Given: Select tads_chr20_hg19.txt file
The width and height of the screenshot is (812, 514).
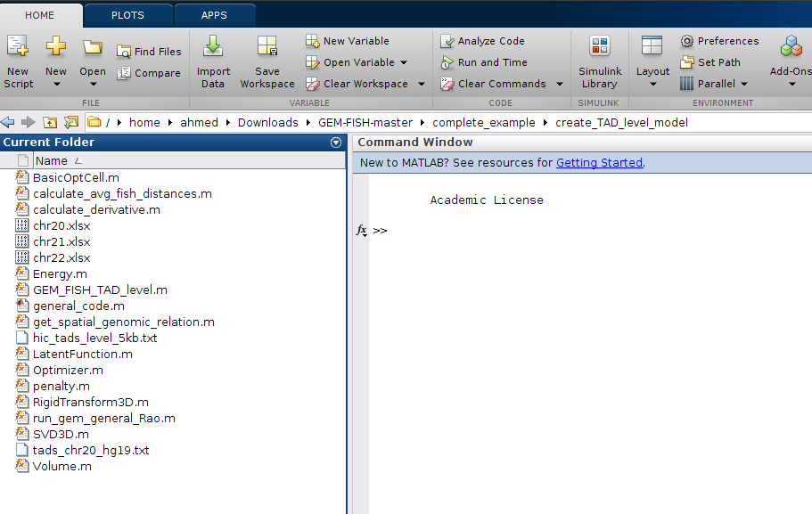Looking at the screenshot, I should pos(91,451).
